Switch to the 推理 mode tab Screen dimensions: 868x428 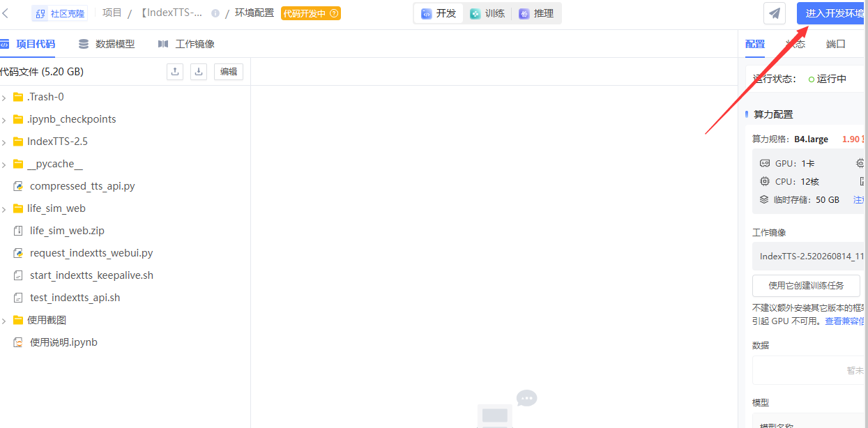(536, 13)
